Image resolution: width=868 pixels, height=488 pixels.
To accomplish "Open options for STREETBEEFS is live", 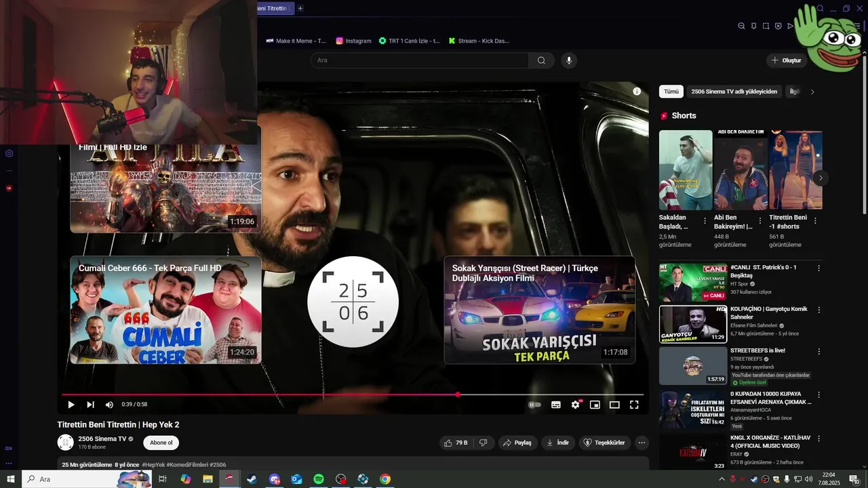I will coord(818,352).
